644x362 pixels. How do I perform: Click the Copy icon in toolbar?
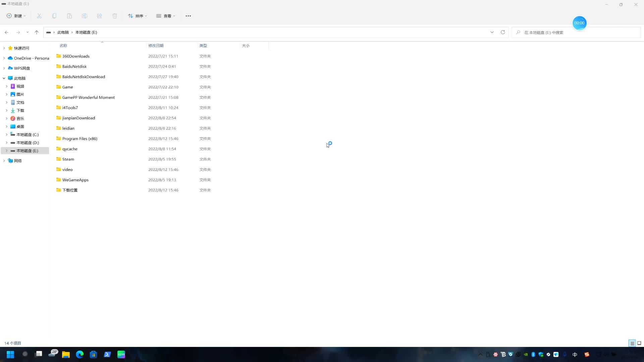coord(54,16)
